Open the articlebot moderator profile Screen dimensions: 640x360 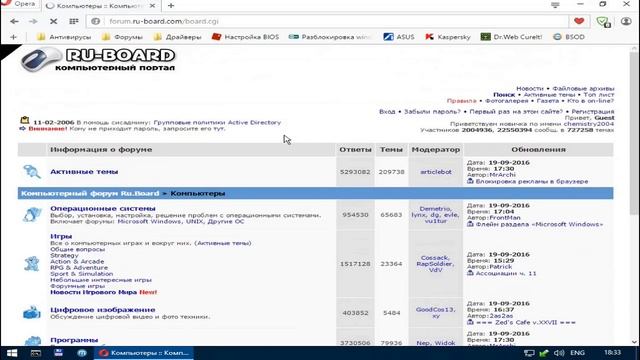coord(436,172)
